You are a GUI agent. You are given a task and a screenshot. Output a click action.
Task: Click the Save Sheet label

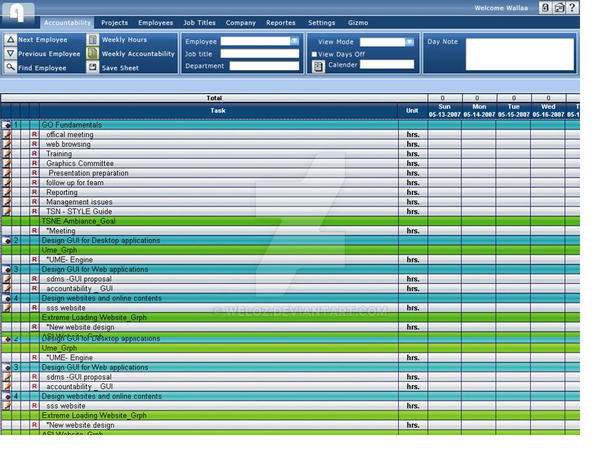coord(120,68)
